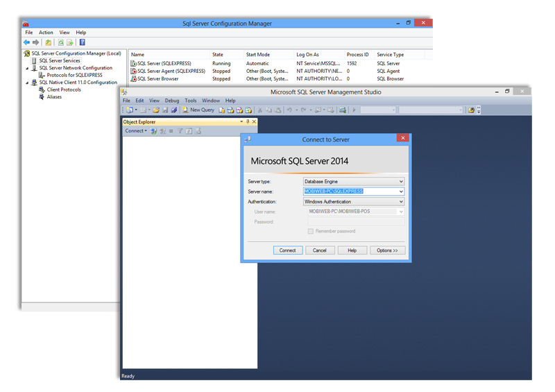Open View menu in Configuration Manager
The width and height of the screenshot is (555, 392).
[65, 33]
